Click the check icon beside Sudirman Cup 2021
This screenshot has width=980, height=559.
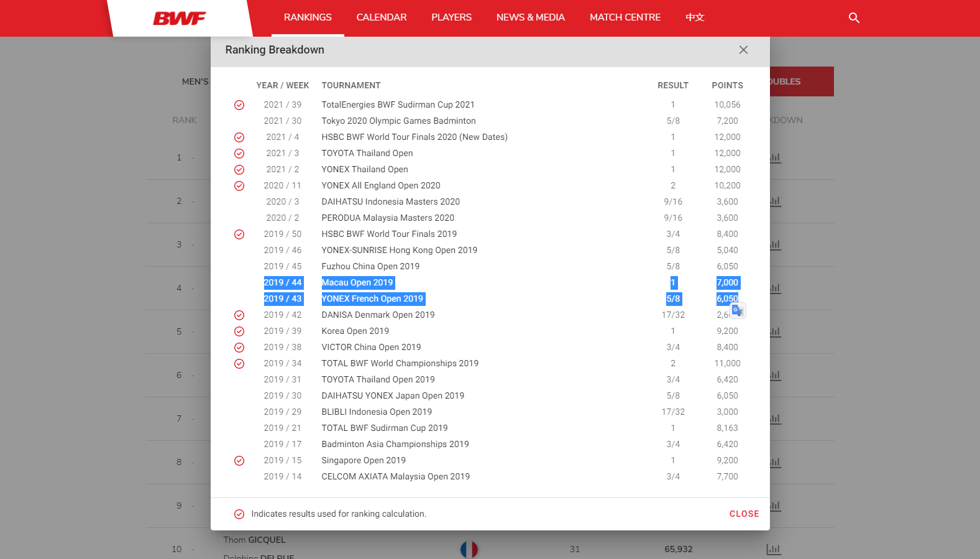239,105
